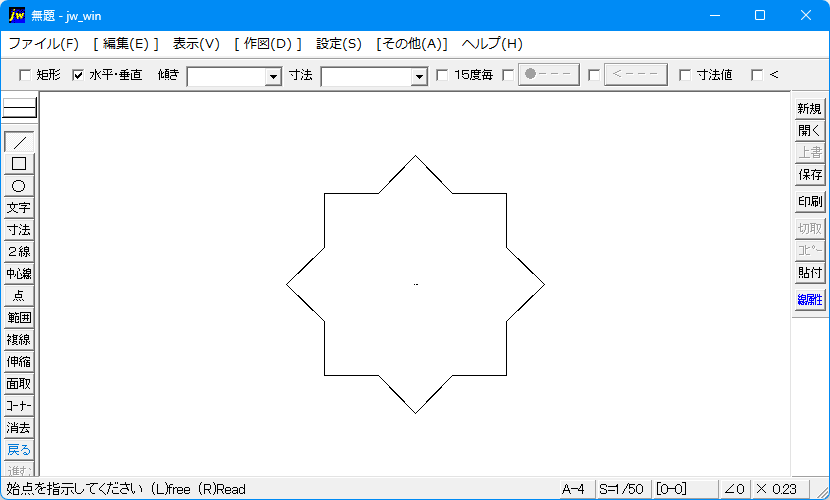This screenshot has height=500, width=830.
Task: Select the コーナー corner tool
Action: coord(19,406)
